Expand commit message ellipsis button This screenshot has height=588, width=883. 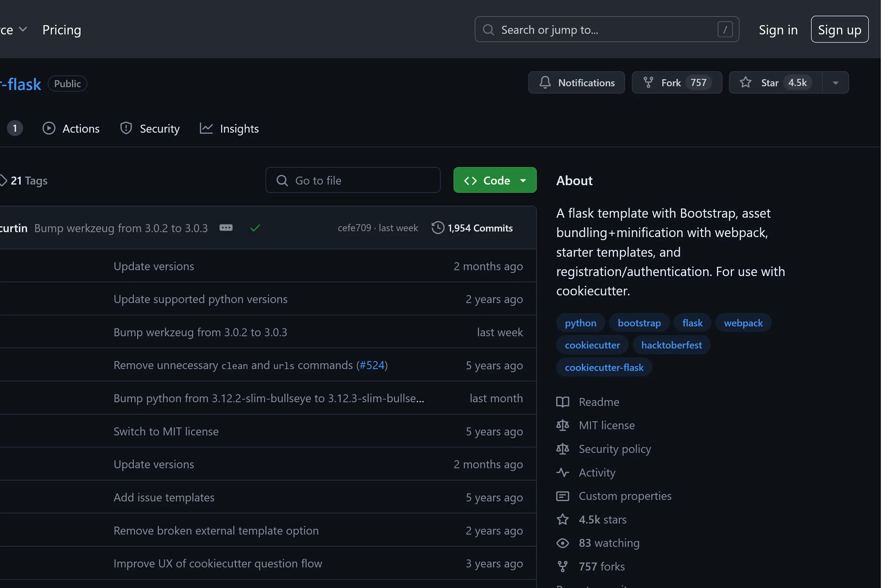[226, 228]
